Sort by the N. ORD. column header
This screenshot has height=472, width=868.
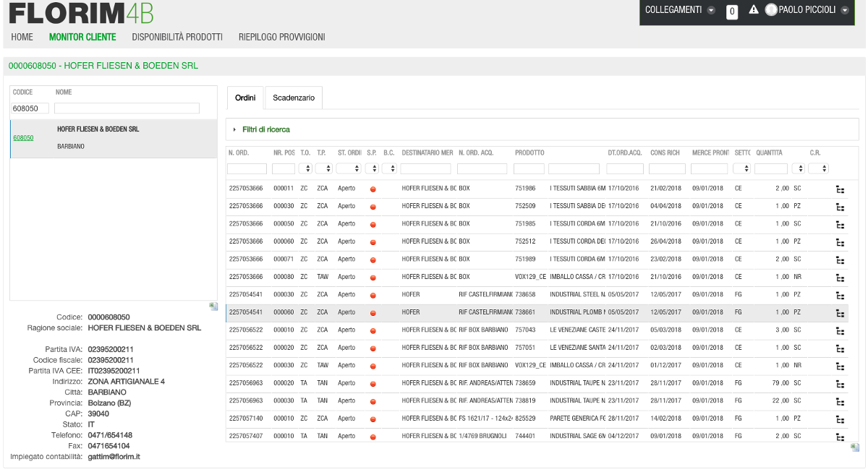[x=239, y=153]
